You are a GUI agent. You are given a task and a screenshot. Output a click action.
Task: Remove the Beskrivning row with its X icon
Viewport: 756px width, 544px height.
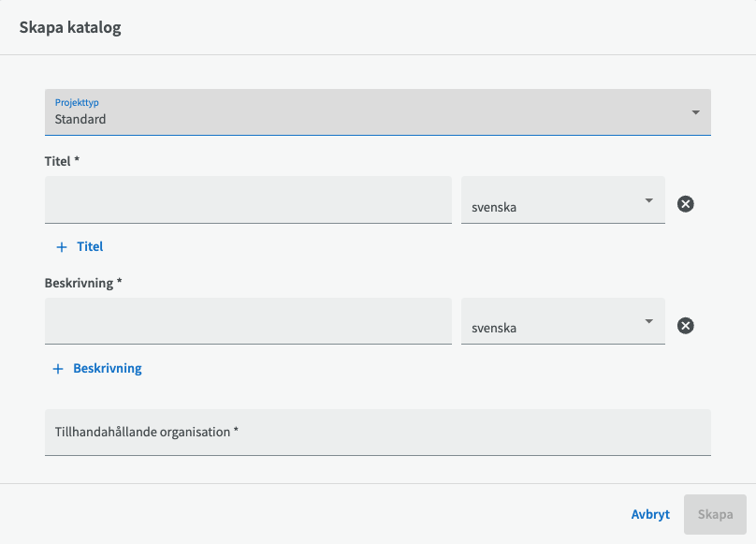(685, 326)
